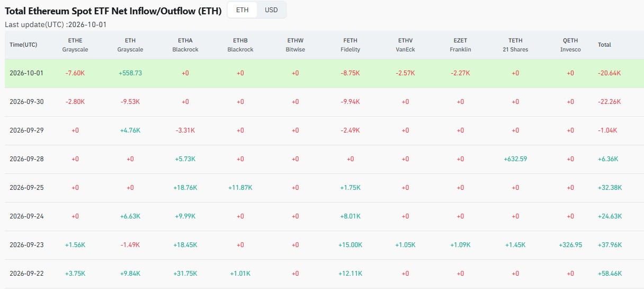Click the -3.31K Blackrock ETHA value
Image resolution: width=644 pixels, height=289 pixels.
click(x=185, y=130)
